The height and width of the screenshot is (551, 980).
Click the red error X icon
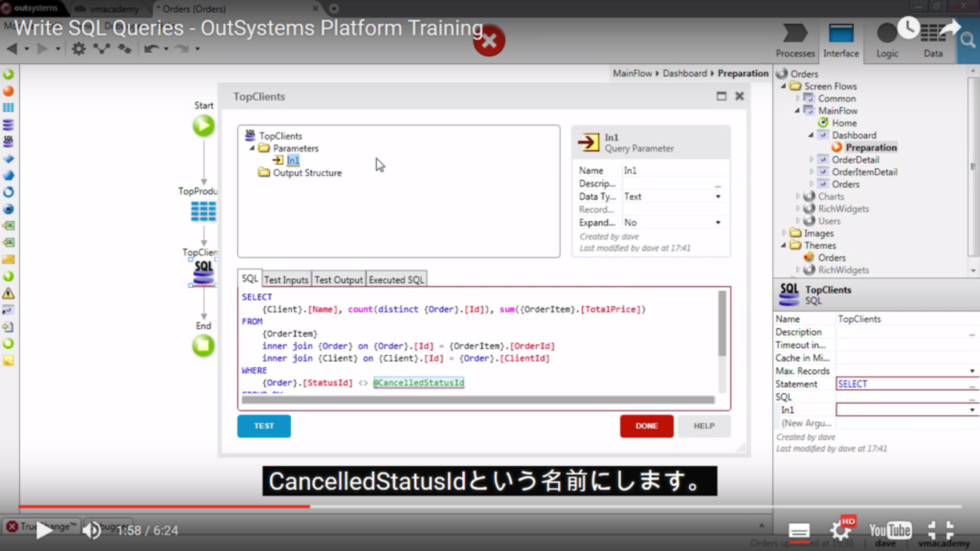pos(488,41)
